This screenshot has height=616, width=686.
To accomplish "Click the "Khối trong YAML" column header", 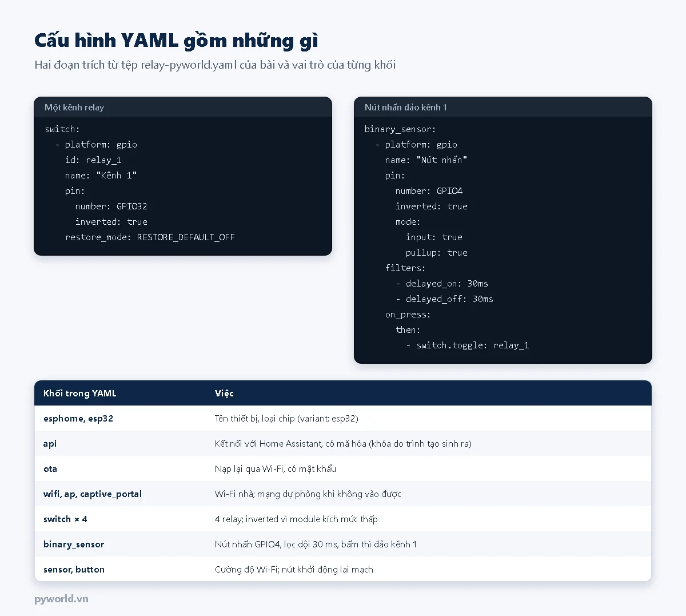I will click(x=80, y=394).
